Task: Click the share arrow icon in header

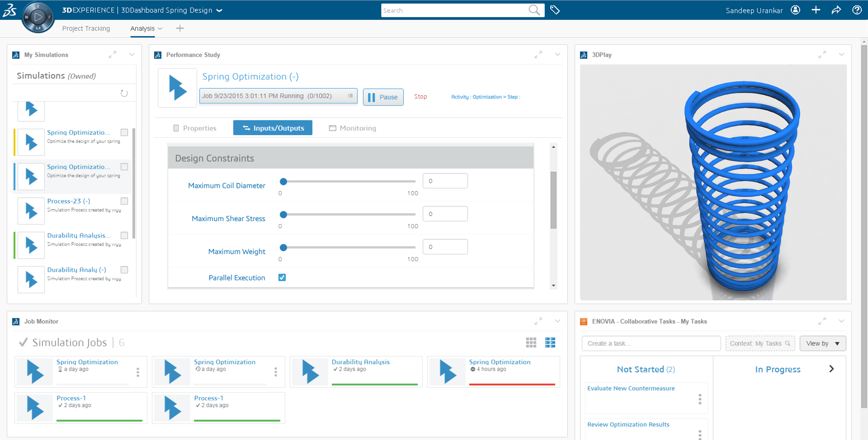Action: tap(836, 10)
